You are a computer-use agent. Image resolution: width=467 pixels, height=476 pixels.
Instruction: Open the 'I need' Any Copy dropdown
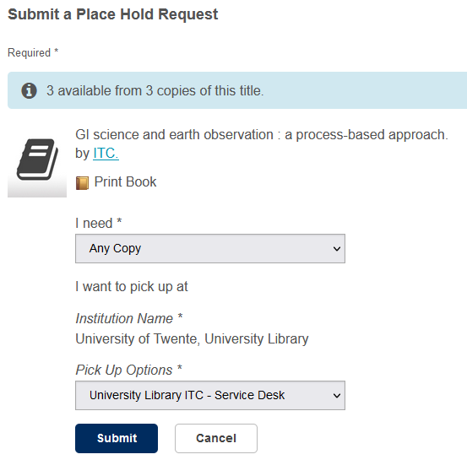210,249
